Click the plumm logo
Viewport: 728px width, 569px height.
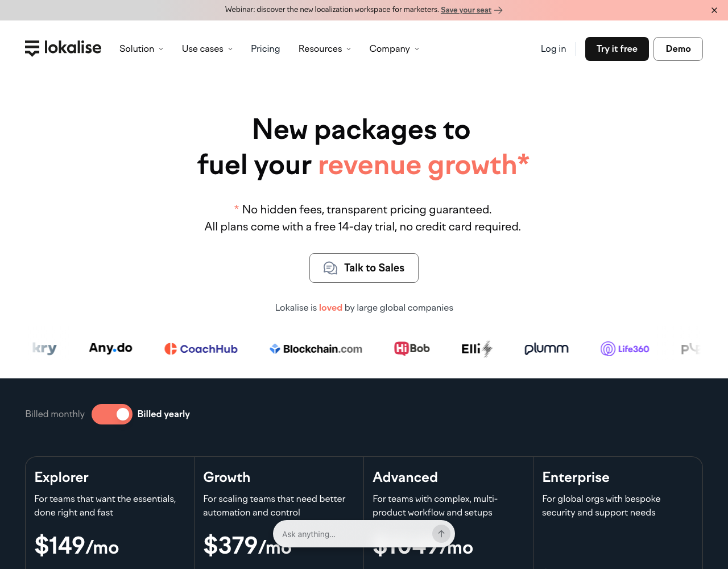[x=547, y=349]
